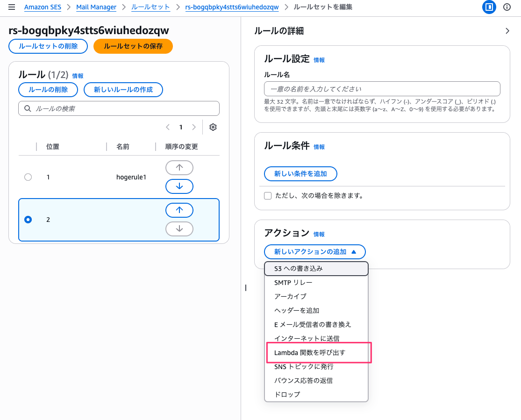Move hogerule1 down with arrow button

(x=179, y=186)
